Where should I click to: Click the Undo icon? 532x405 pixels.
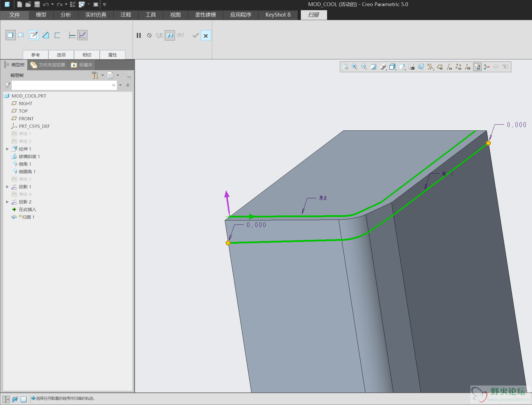click(46, 4)
